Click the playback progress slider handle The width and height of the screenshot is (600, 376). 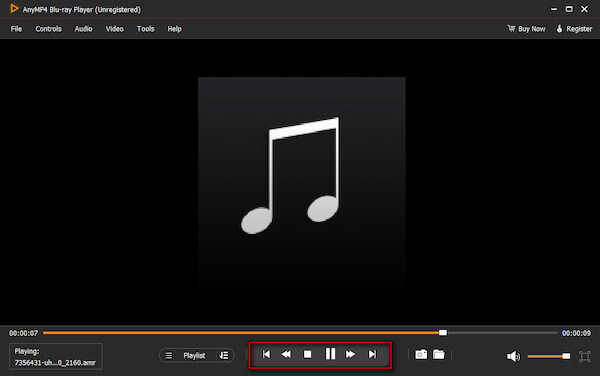click(443, 333)
